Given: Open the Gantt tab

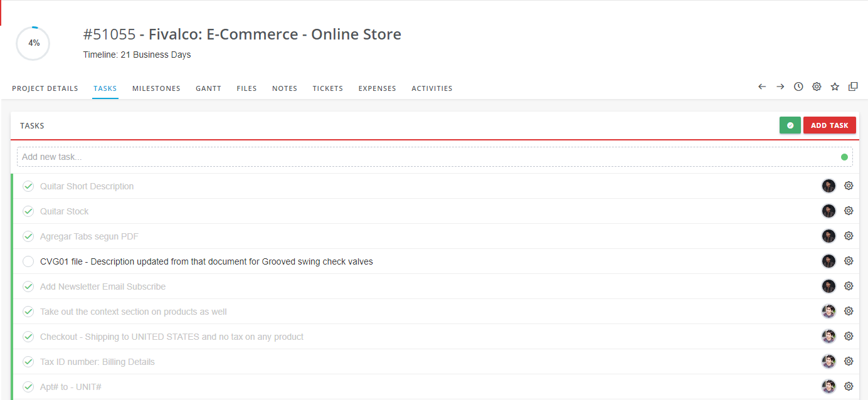Looking at the screenshot, I should [x=208, y=88].
